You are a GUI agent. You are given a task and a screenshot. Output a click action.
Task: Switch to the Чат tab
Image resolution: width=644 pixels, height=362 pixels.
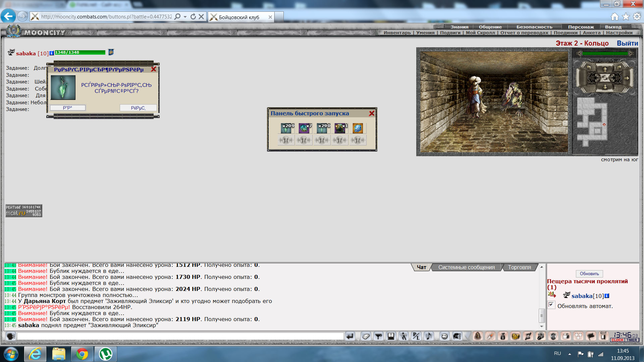point(421,267)
